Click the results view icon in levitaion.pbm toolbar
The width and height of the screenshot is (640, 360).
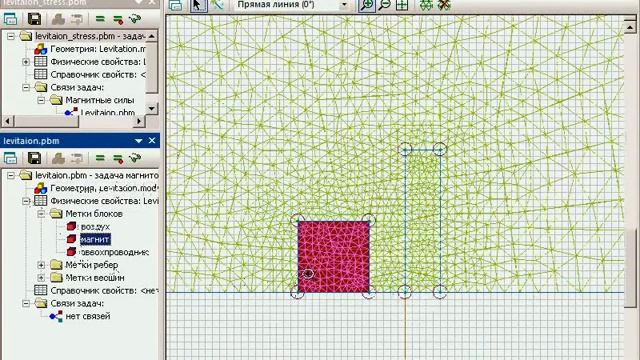[x=135, y=158]
